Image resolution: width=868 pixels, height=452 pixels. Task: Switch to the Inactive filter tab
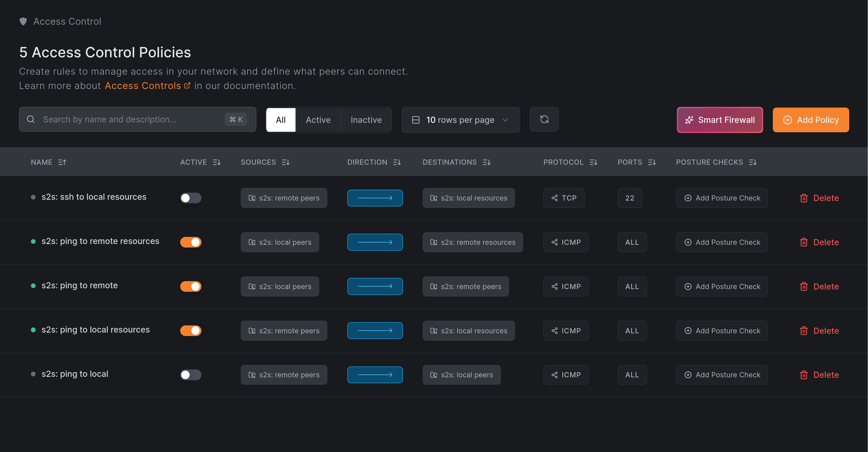click(366, 120)
